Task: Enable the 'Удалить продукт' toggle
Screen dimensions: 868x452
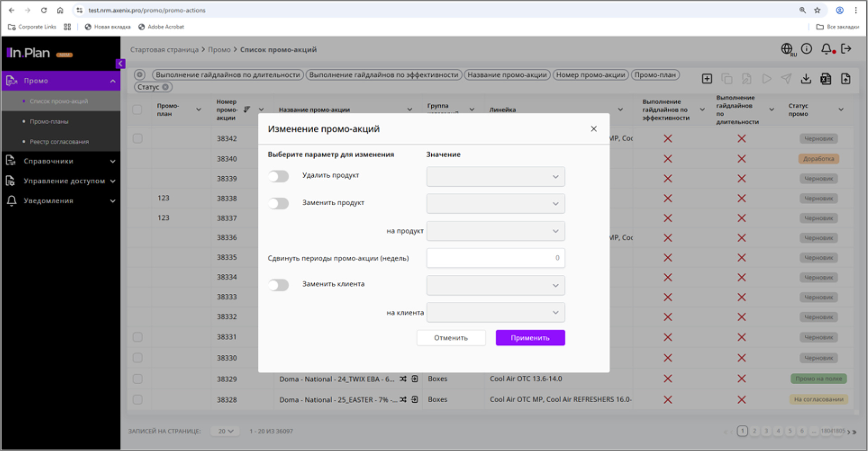Action: click(x=278, y=176)
